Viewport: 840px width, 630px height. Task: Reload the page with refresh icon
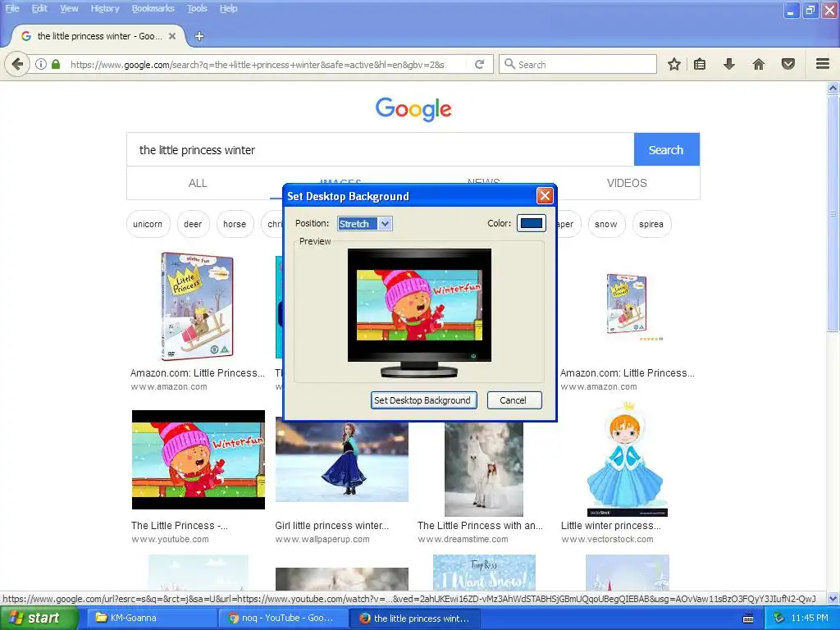pos(479,64)
